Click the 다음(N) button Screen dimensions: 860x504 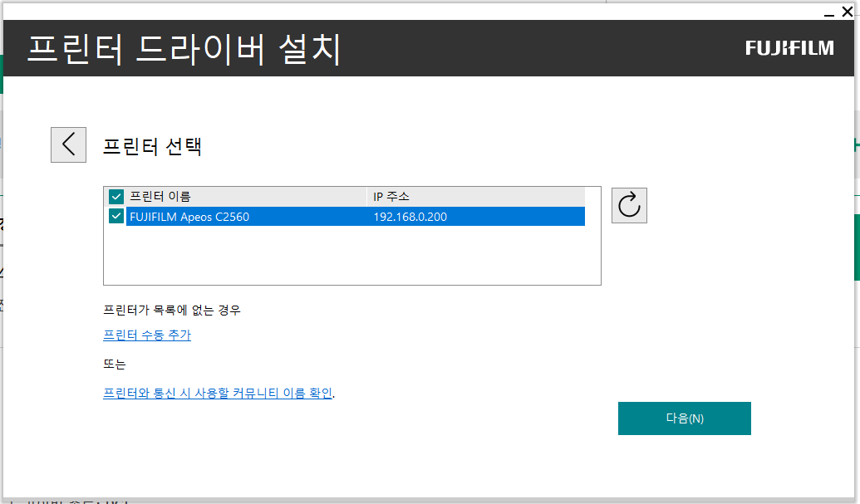click(685, 418)
